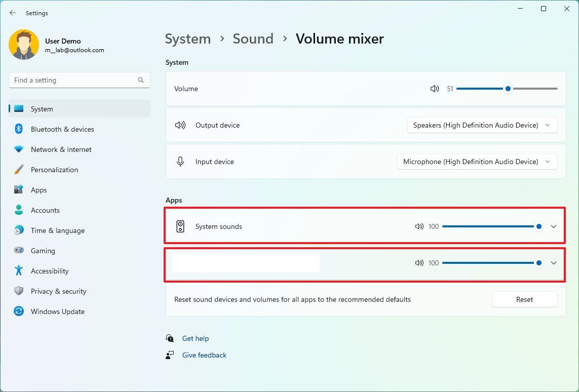579x392 pixels.
Task: Select Sound in the breadcrumb trail
Action: click(253, 38)
